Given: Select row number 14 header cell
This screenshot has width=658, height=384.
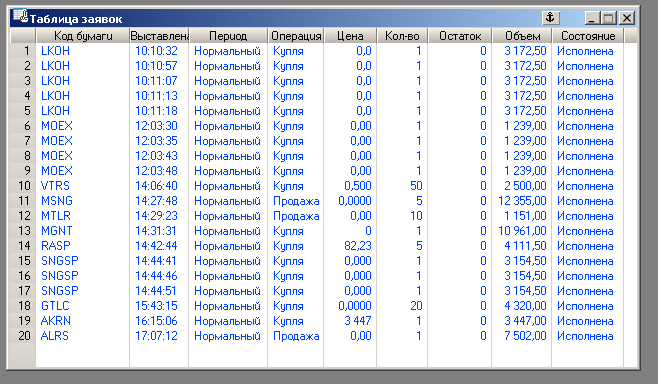Looking at the screenshot, I should [23, 246].
